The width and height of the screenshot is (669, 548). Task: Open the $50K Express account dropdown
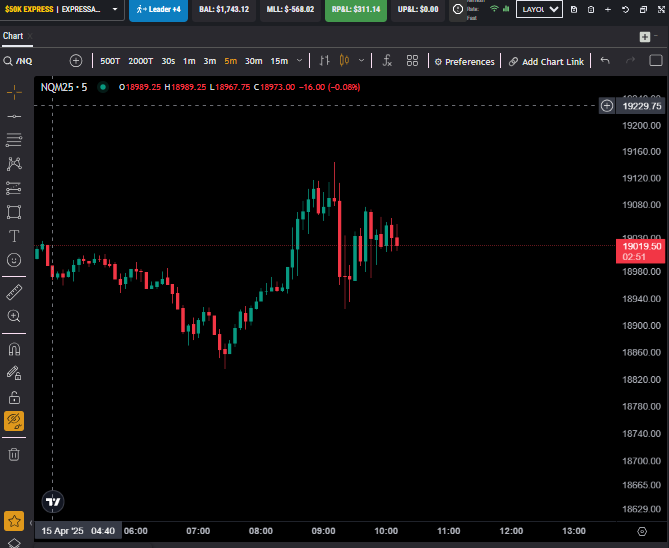pyautogui.click(x=62, y=9)
